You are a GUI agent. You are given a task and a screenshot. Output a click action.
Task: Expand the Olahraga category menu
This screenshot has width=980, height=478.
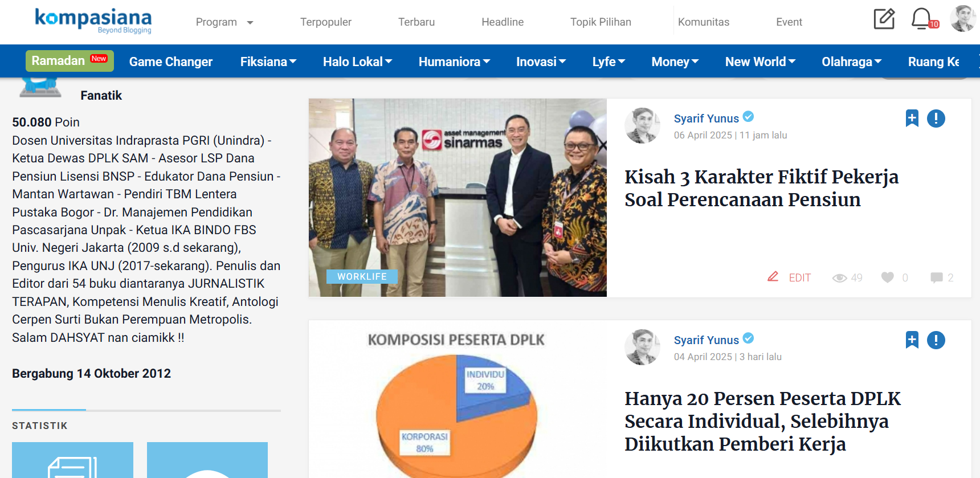pyautogui.click(x=851, y=62)
